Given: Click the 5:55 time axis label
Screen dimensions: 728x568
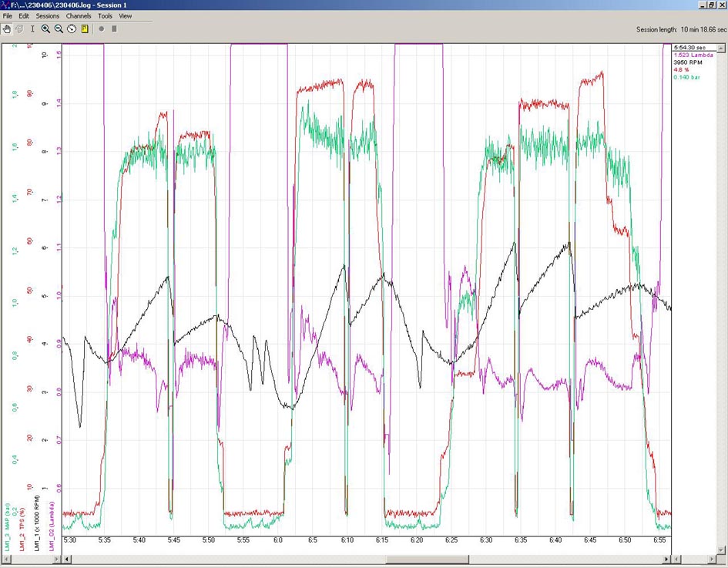Looking at the screenshot, I should tap(243, 540).
